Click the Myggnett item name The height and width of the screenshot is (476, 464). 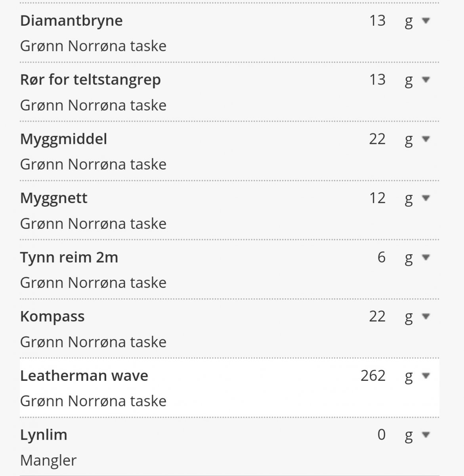(54, 198)
